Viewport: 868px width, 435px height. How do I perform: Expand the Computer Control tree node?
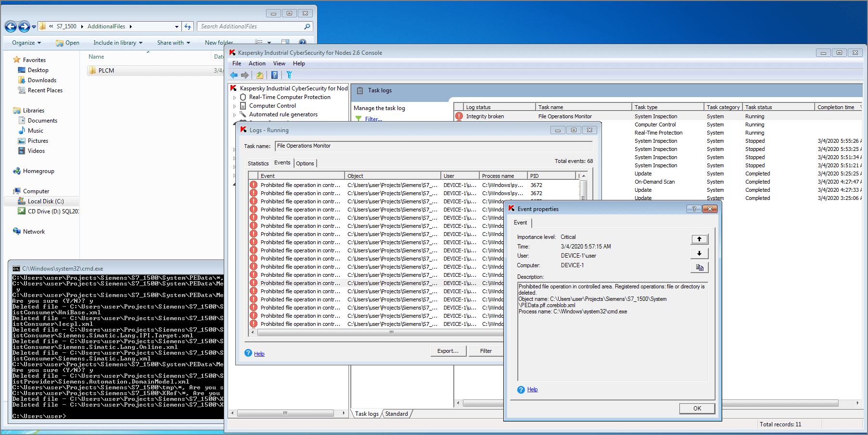coord(235,106)
